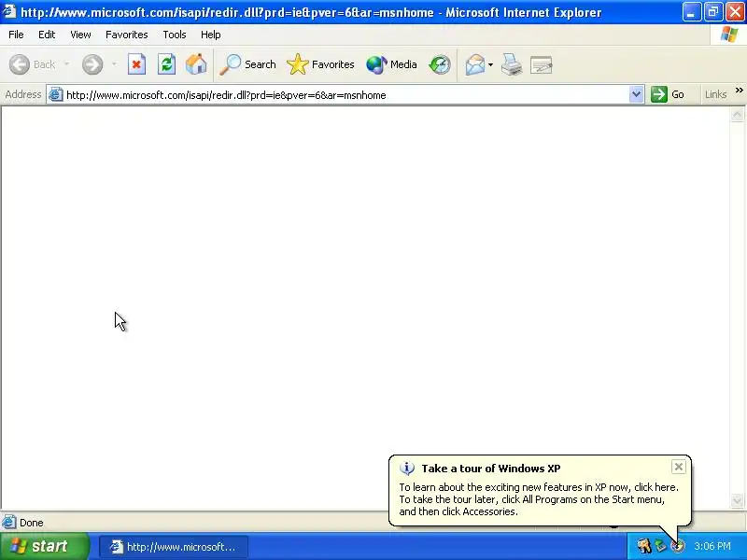Click the Back navigation button
This screenshot has width=747, height=560.
pyautogui.click(x=33, y=64)
